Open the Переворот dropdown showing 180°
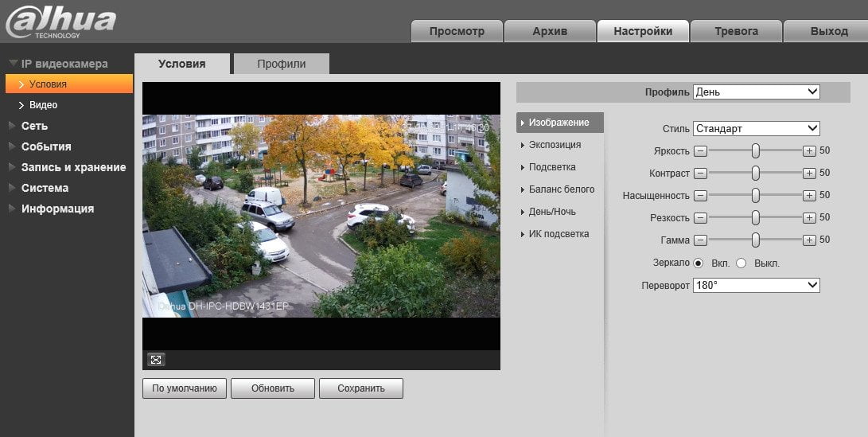 [x=756, y=285]
